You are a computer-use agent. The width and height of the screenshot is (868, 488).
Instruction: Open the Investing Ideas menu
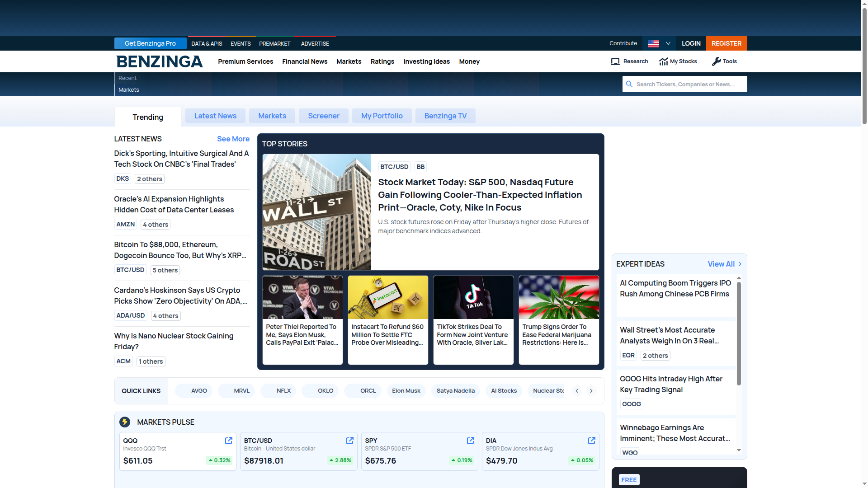(x=426, y=61)
